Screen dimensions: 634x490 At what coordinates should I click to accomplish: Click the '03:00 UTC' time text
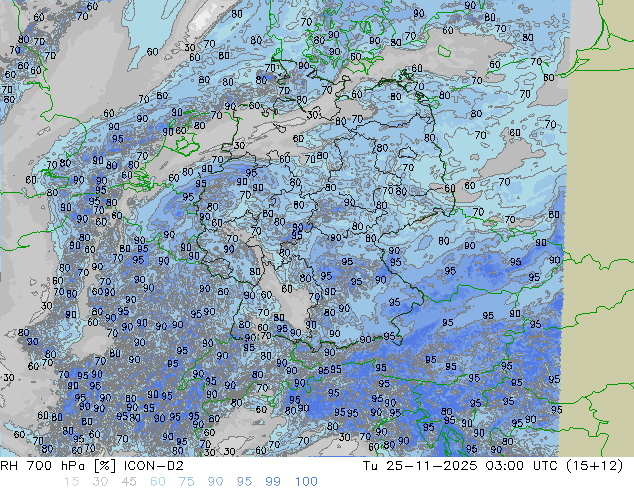[x=523, y=466]
